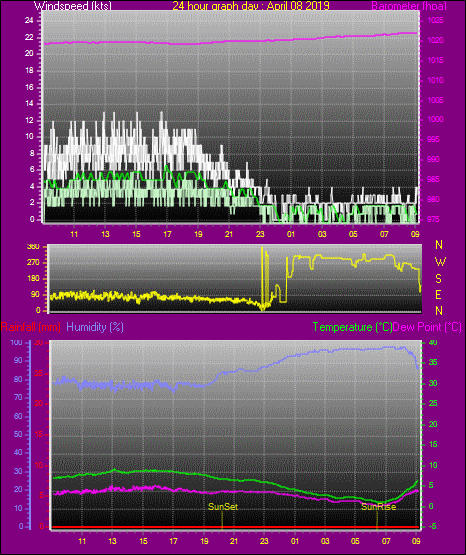Click the N compass label at top
The height and width of the screenshot is (555, 466).
(439, 245)
